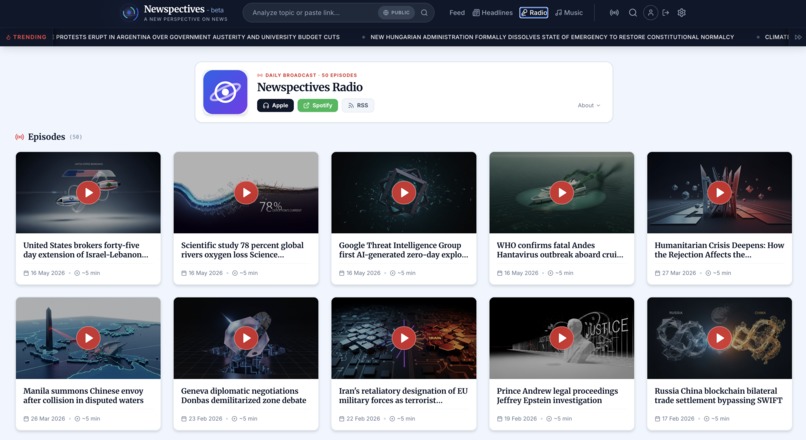
Task: Open the Geneva diplomatic negotiations title
Action: point(244,395)
